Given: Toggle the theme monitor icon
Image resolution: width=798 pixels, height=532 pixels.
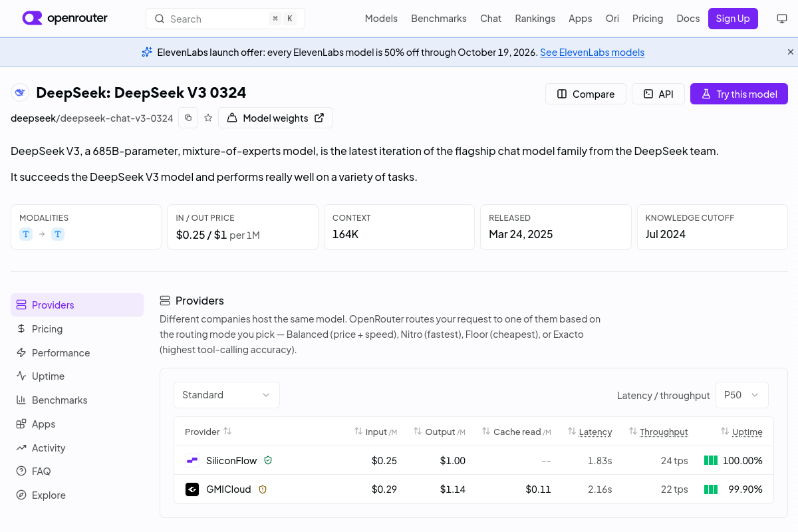Looking at the screenshot, I should pos(782,19).
